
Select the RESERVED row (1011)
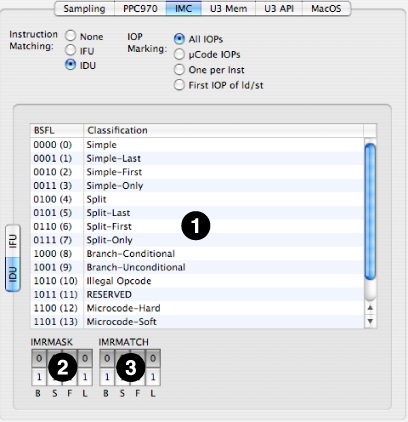click(x=197, y=295)
